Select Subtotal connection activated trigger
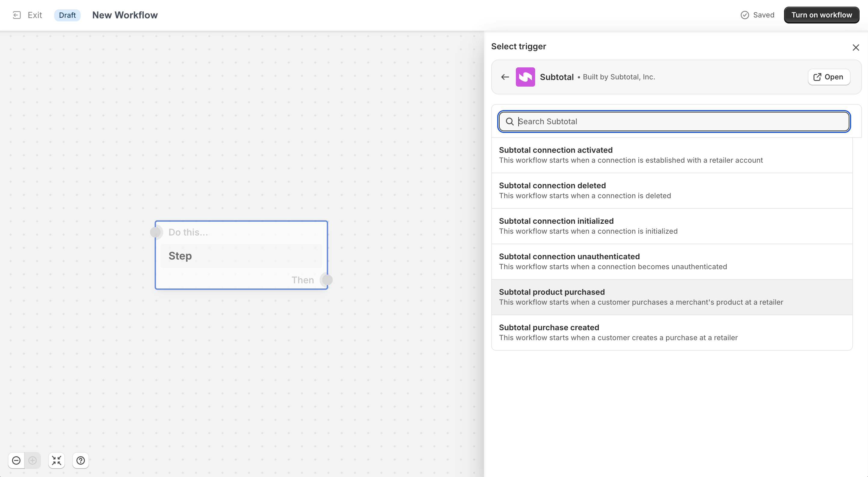The width and height of the screenshot is (868, 477). [x=671, y=155]
